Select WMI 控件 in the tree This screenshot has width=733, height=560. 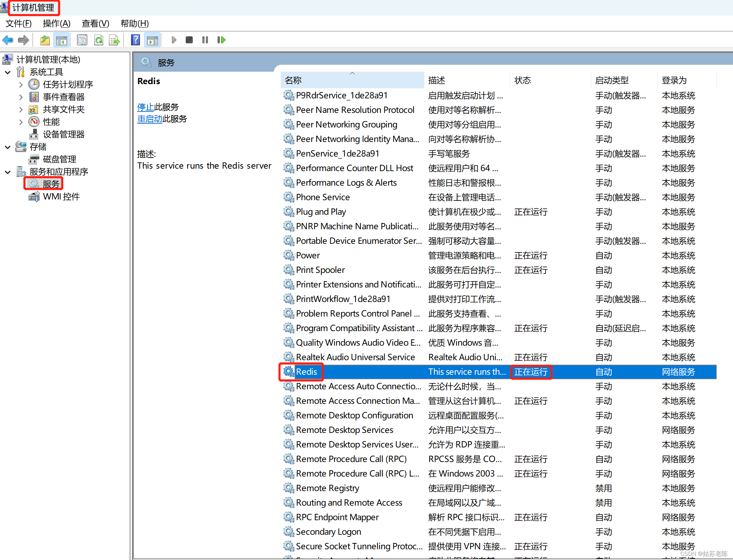[61, 197]
